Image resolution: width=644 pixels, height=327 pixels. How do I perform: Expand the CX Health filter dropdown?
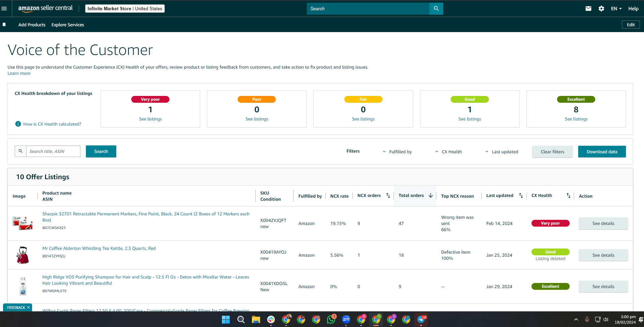point(448,152)
